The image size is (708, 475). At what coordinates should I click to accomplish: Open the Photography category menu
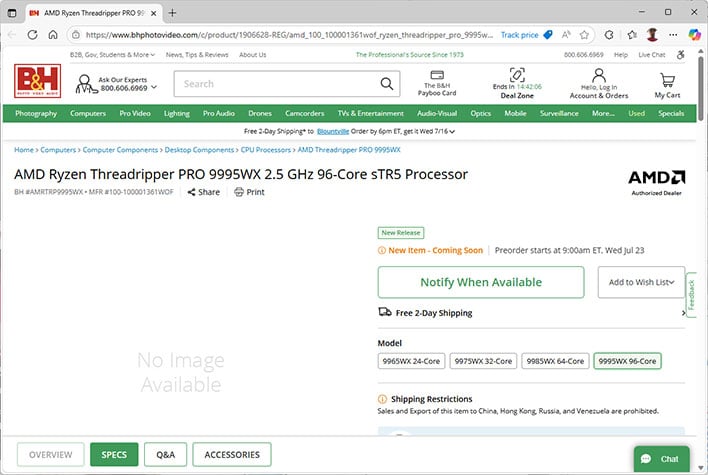pyautogui.click(x=36, y=113)
